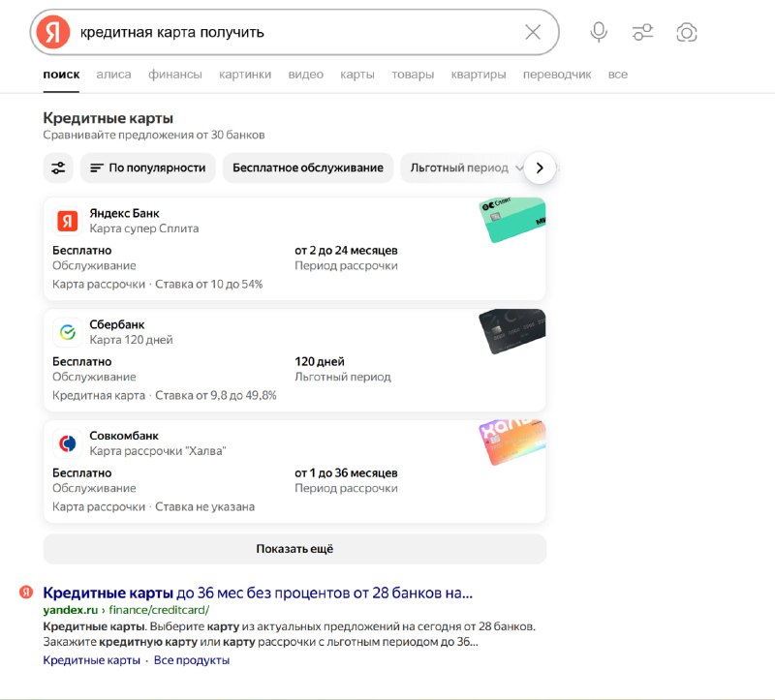Screen dimensions: 775x700
Task: Click the Сбербанк logo
Action: pyautogui.click(x=67, y=332)
